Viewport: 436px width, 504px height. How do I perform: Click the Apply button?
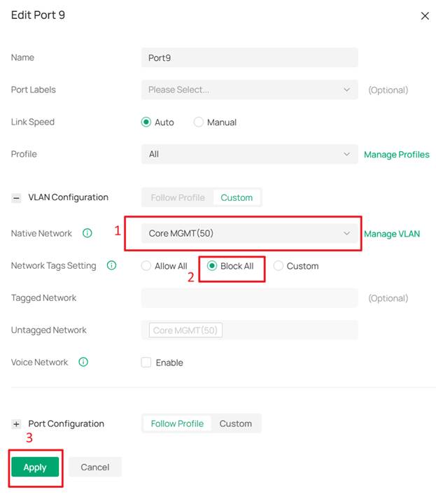pos(35,467)
